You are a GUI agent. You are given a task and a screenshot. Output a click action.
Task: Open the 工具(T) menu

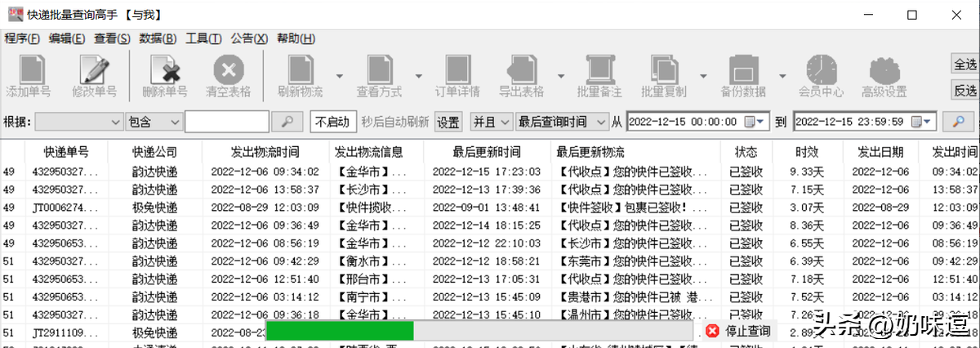(203, 38)
